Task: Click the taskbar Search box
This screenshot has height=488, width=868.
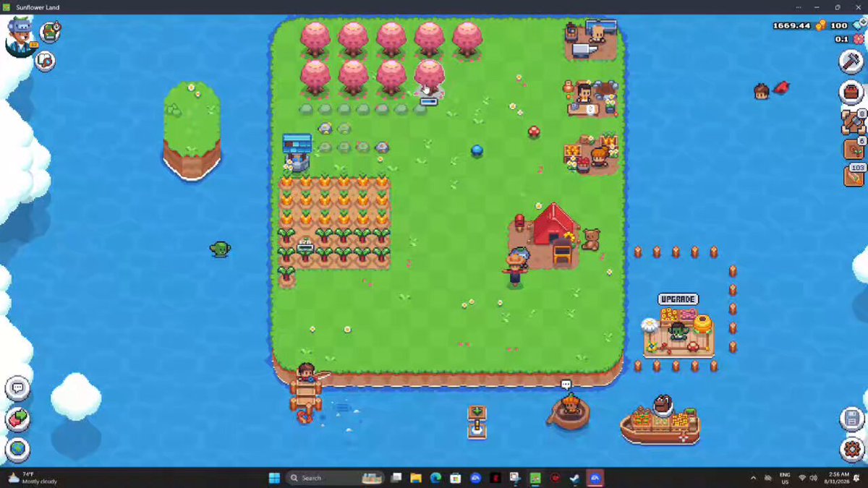Action: tap(335, 478)
